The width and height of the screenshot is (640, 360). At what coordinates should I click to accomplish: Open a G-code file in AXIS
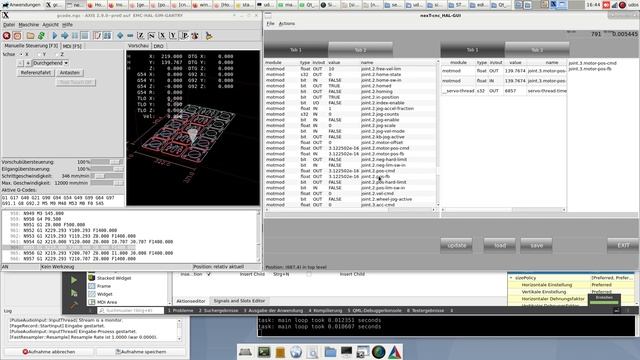pos(31,36)
